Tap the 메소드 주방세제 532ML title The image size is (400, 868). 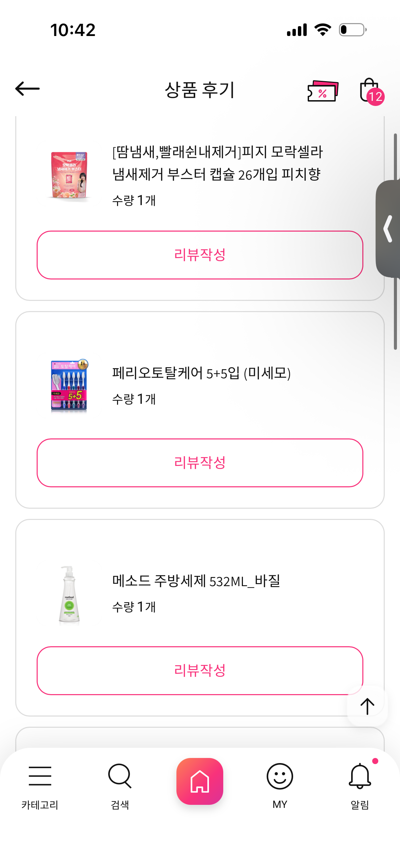tap(196, 581)
